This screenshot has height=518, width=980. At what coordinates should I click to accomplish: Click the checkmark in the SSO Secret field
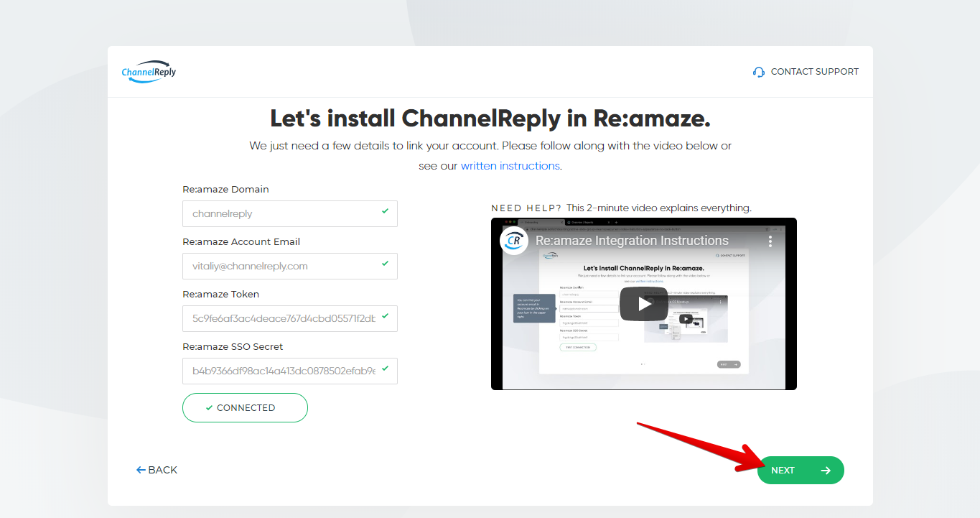point(386,369)
